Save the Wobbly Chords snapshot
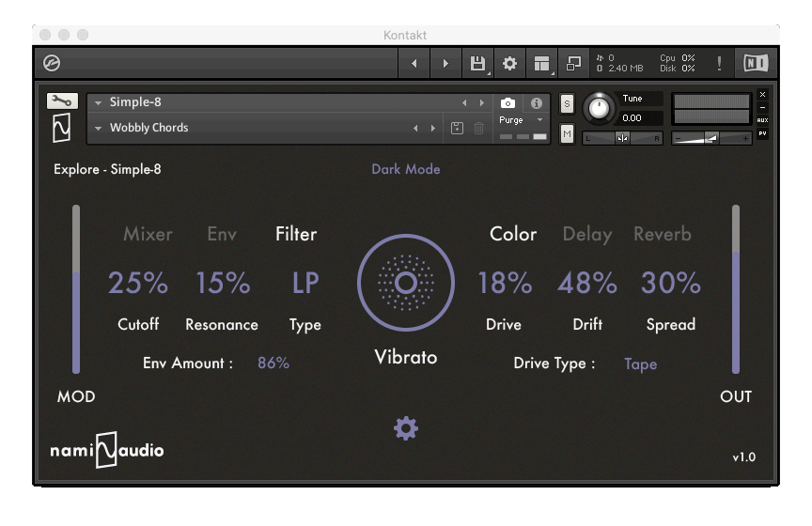The width and height of the screenshot is (812, 526). pos(457,128)
